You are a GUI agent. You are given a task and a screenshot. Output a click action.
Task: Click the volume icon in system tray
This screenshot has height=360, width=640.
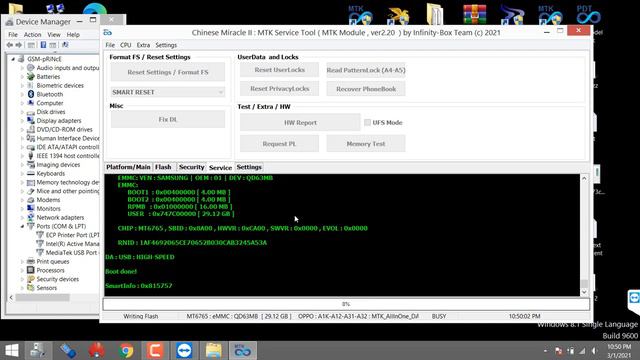click(595, 351)
